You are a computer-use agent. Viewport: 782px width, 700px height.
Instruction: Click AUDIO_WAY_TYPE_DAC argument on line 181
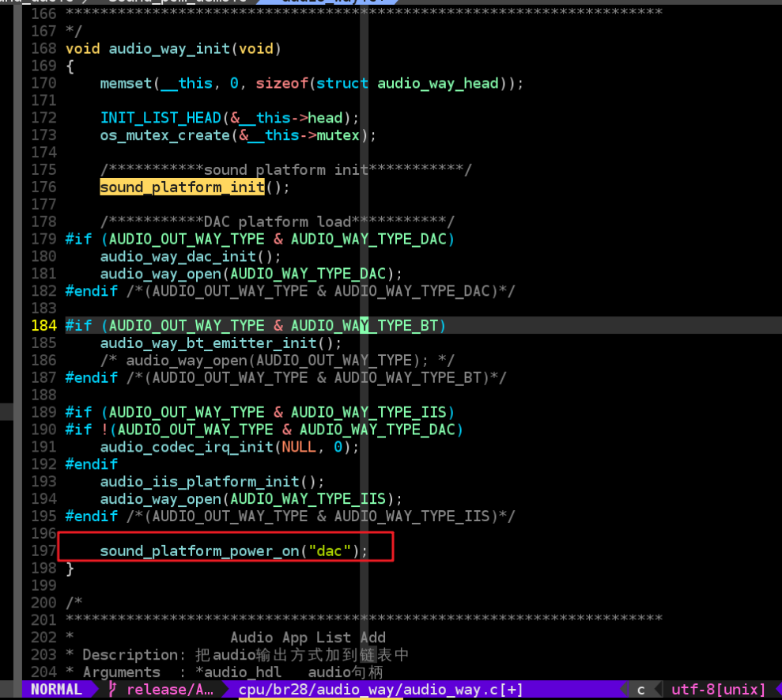click(x=308, y=274)
